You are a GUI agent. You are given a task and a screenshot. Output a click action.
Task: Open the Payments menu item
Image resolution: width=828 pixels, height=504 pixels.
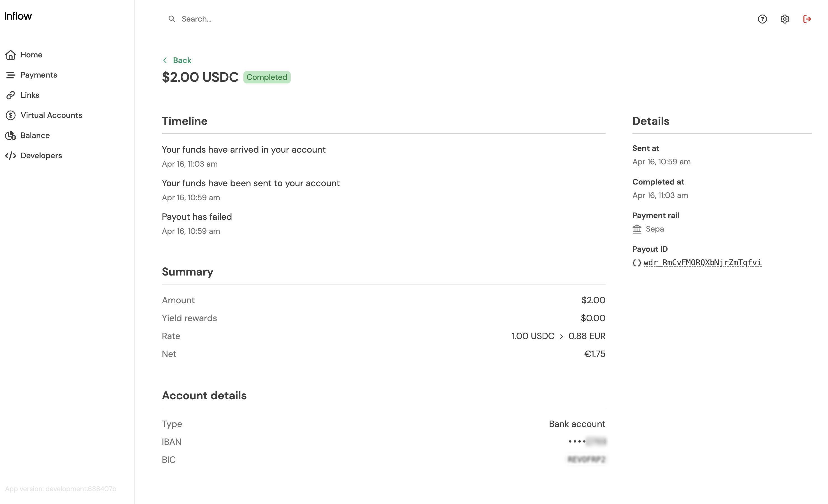[39, 75]
